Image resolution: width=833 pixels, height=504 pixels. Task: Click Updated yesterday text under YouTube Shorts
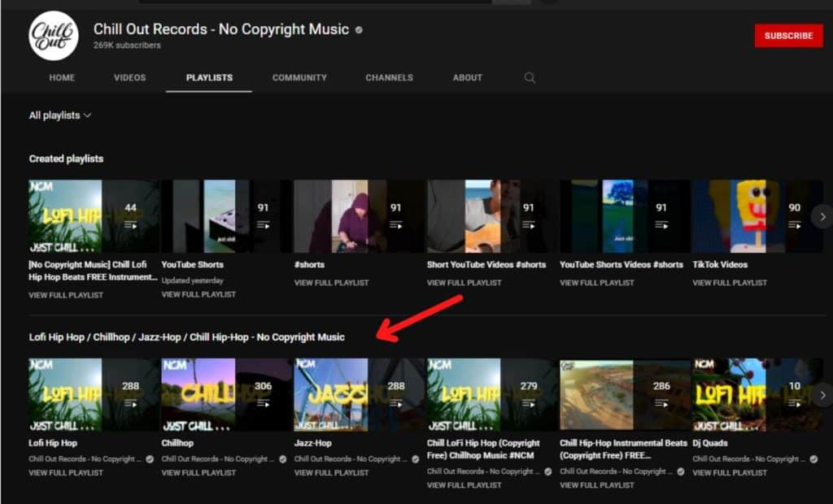[192, 280]
